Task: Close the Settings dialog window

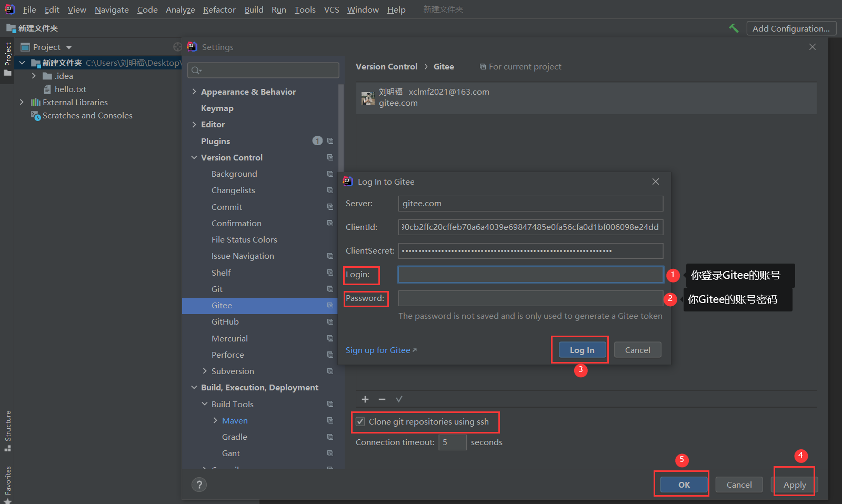Action: 813,47
